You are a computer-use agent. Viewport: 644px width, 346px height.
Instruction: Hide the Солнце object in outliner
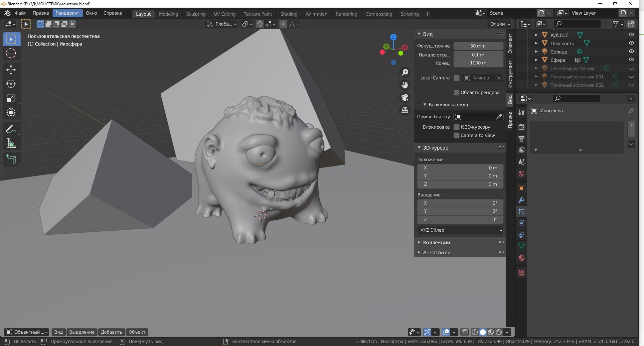click(x=631, y=52)
